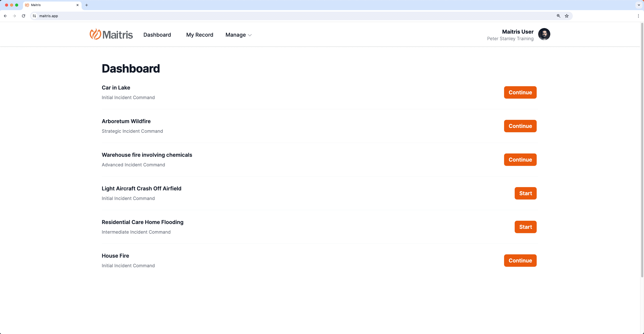Start Residential Care Home Flooding scenario

(x=525, y=227)
